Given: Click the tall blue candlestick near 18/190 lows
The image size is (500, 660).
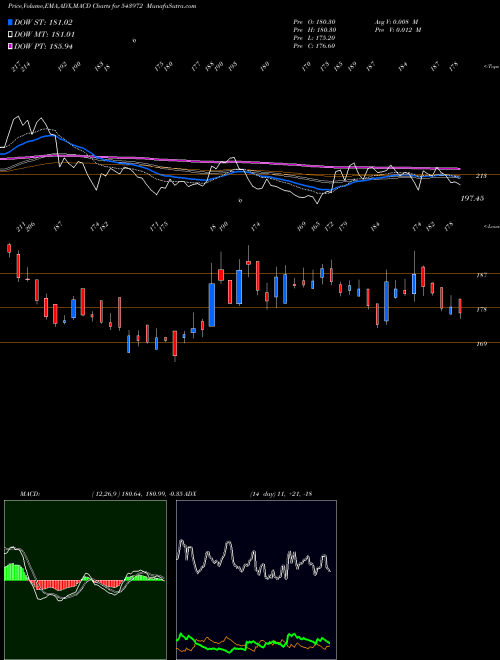Looking at the screenshot, I should coord(212,305).
